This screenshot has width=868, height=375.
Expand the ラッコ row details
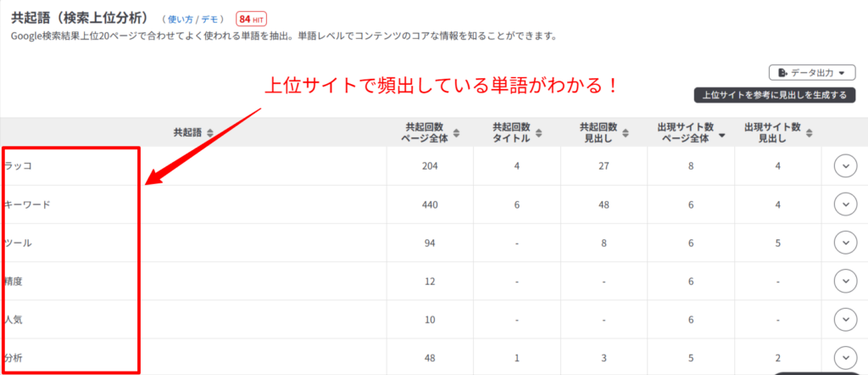845,166
